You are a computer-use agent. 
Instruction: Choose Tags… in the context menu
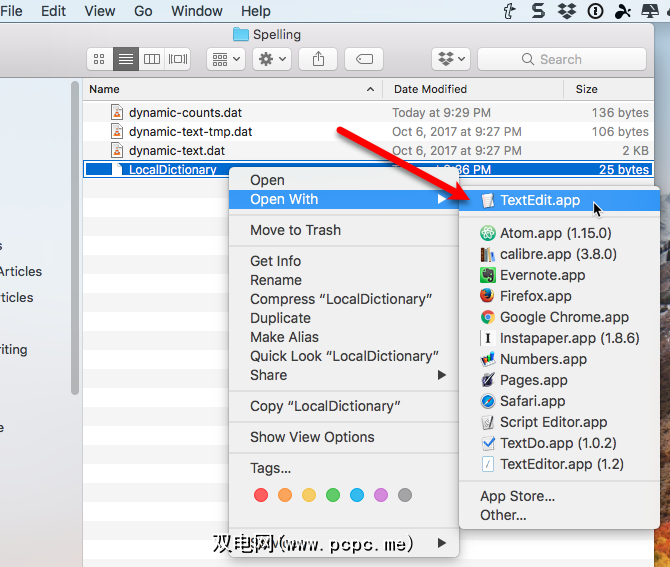[x=344, y=468]
